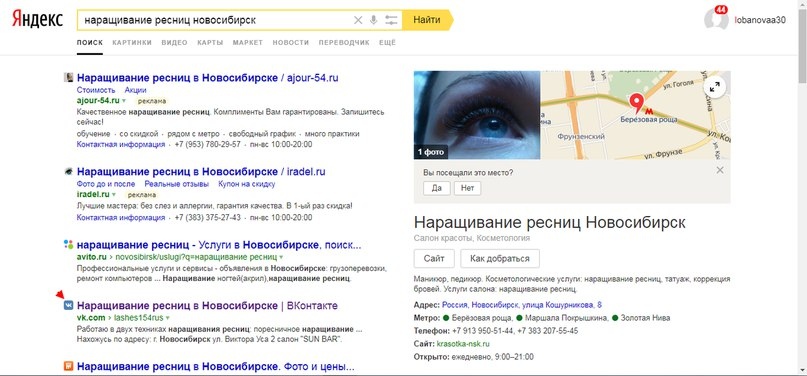Open the eyelash photo thumbnail
Viewport: 807px width, 376px height.
click(477, 115)
